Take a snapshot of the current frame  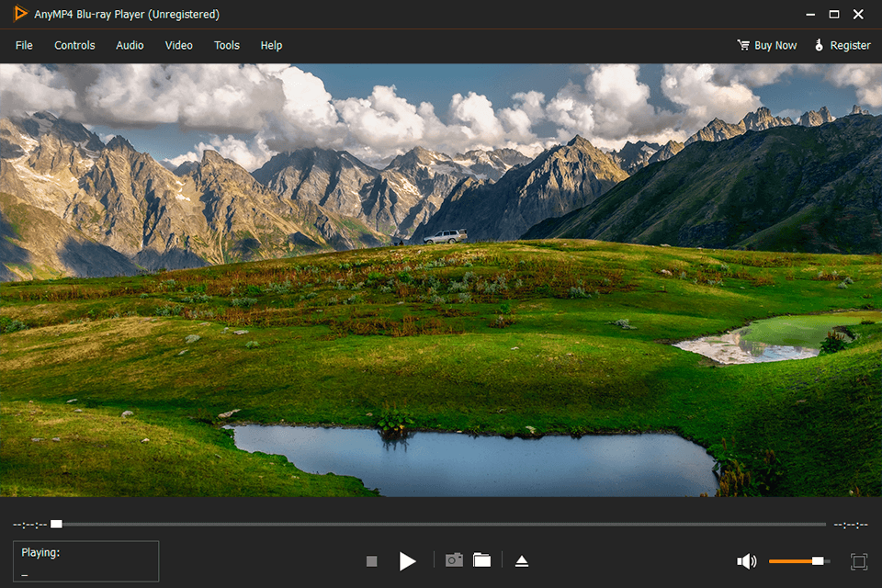coord(453,560)
